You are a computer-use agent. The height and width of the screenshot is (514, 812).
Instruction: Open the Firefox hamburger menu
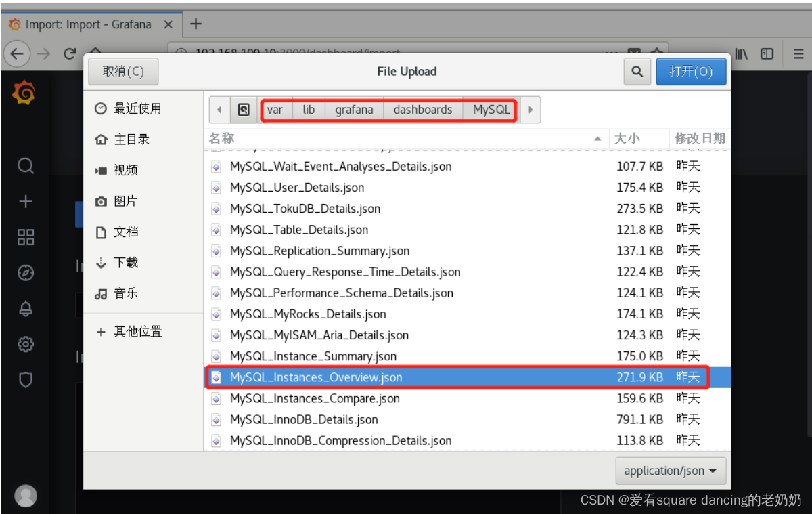(x=798, y=53)
